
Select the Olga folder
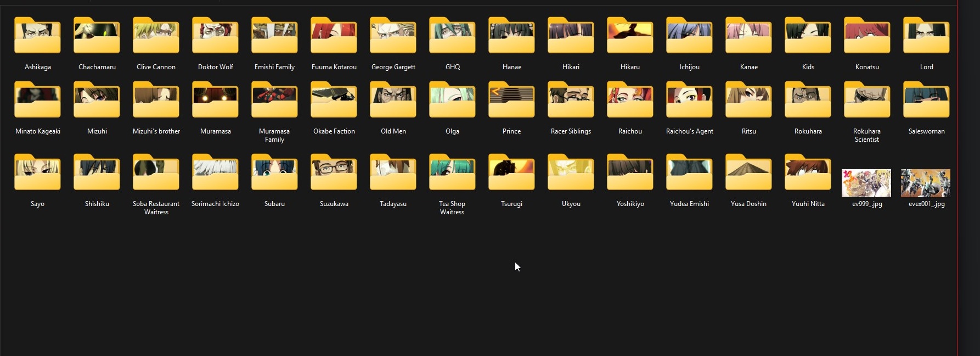point(452,99)
